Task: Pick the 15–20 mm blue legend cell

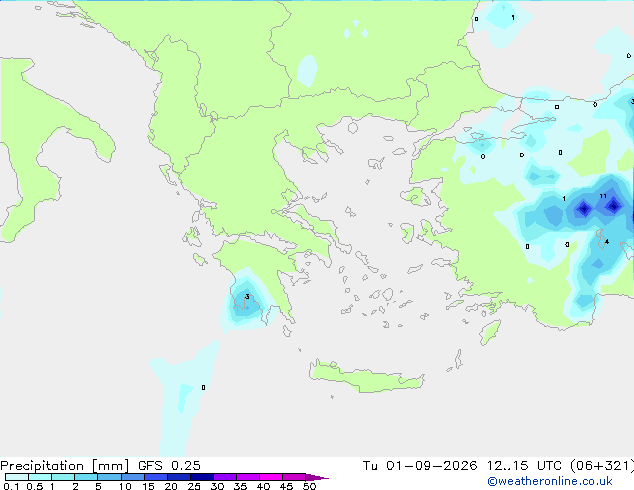Action: tap(155, 477)
